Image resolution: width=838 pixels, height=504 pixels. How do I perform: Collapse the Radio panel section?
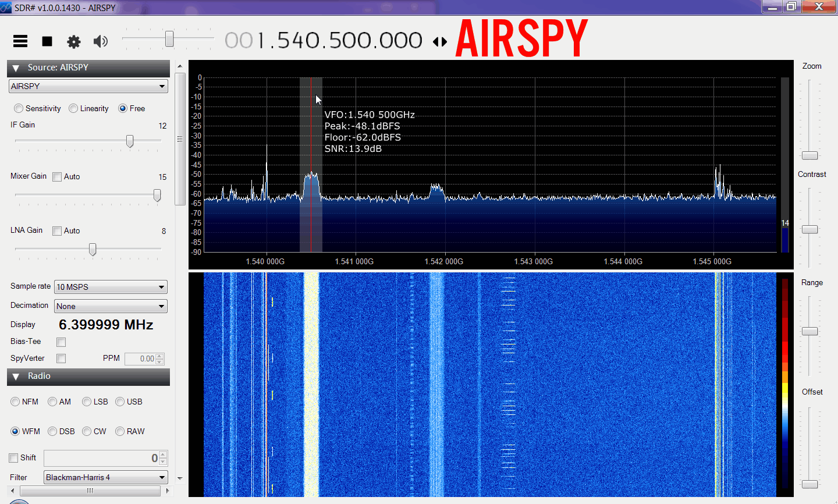(16, 377)
